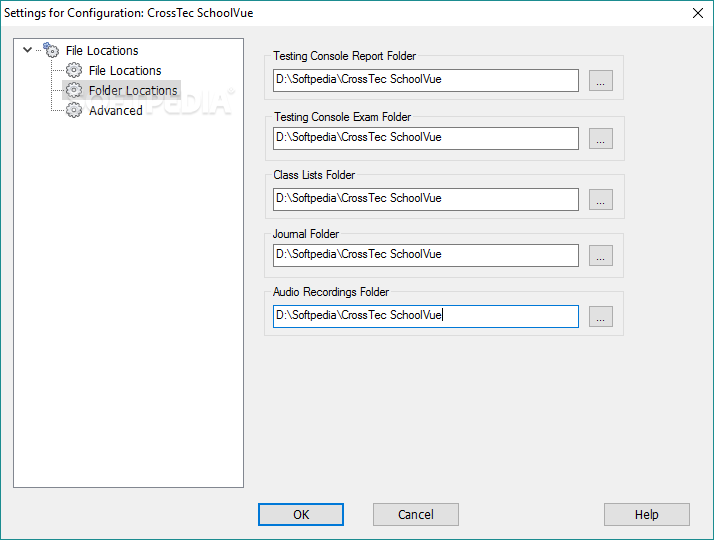Screen dimensions: 714x540
Task: Edit the Class Lists Folder path
Action: (426, 199)
